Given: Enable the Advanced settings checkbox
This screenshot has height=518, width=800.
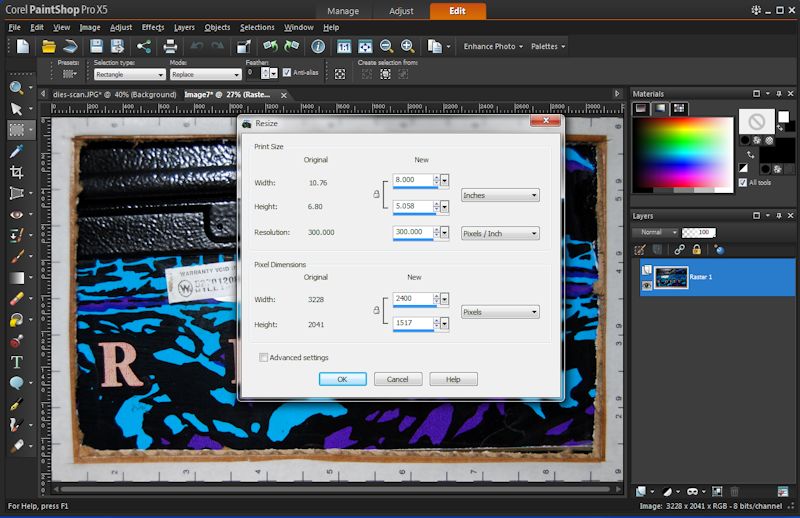Looking at the screenshot, I should (264, 357).
